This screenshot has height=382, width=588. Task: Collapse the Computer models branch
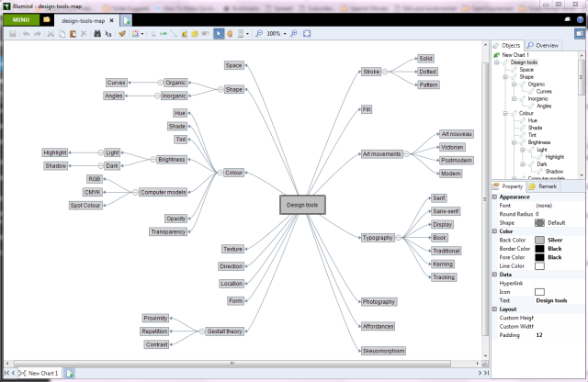coord(135,192)
